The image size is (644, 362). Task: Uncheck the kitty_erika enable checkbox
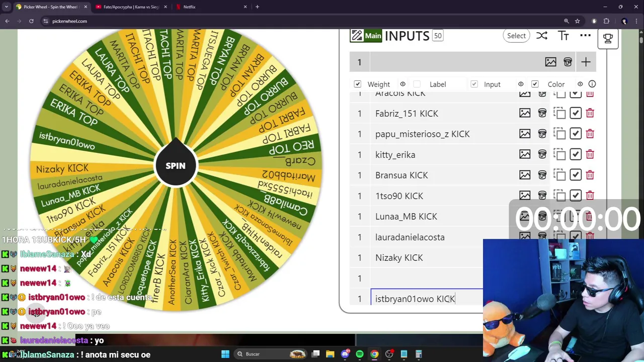(576, 154)
